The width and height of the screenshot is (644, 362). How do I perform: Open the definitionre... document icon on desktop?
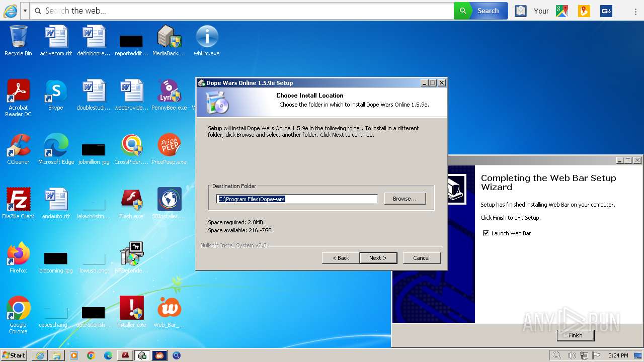(x=94, y=41)
